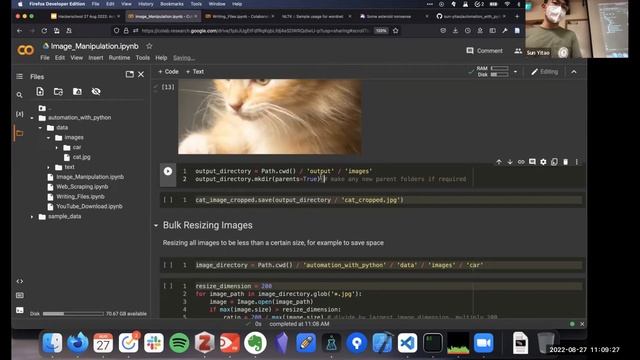
Task: Open more cell actions menu
Action: click(577, 162)
